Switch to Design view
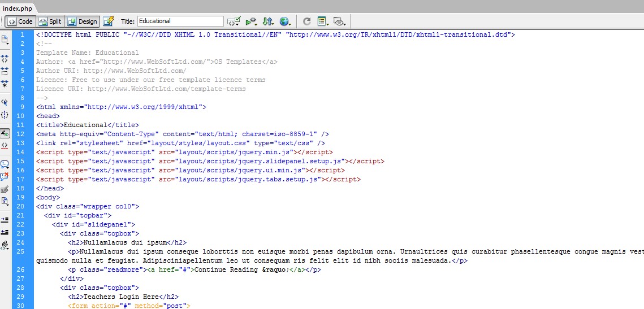The image size is (644, 309). (x=83, y=21)
